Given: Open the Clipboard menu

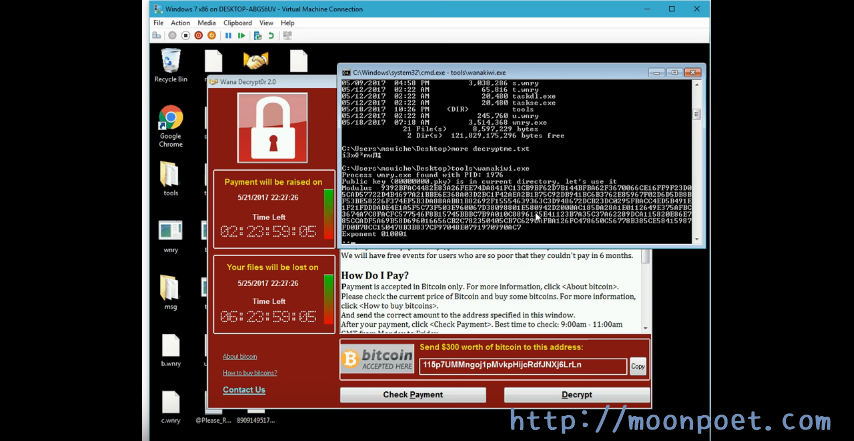Looking at the screenshot, I should click(x=237, y=23).
